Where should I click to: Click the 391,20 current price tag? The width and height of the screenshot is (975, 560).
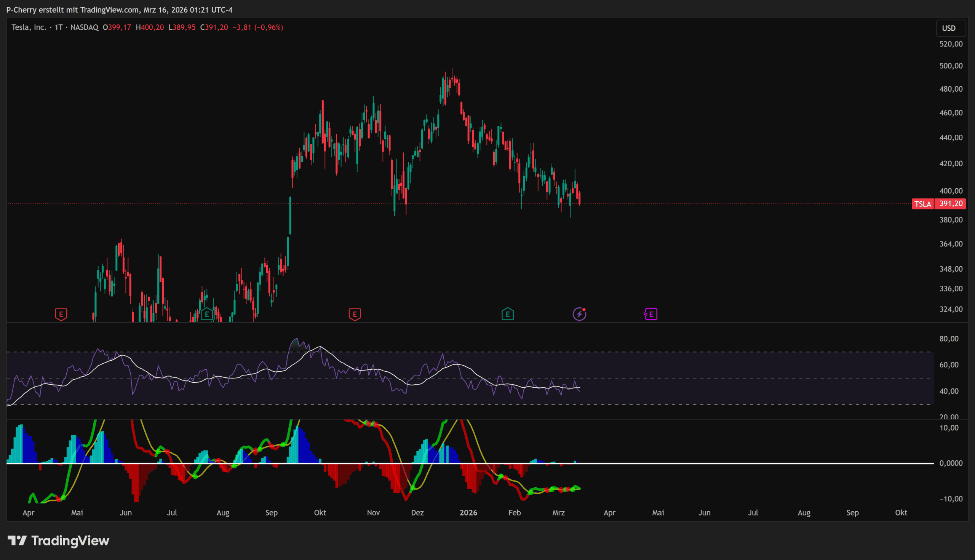coord(950,204)
